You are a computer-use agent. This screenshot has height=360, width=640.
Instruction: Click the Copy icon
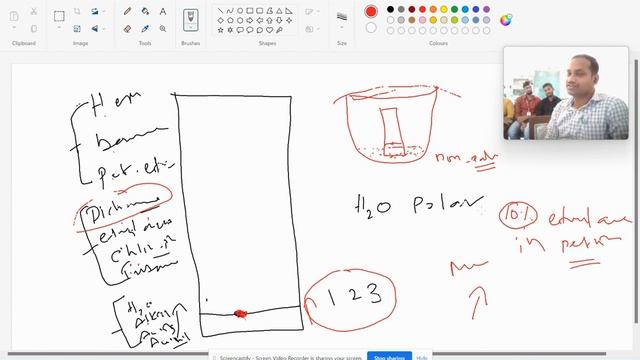[x=34, y=29]
